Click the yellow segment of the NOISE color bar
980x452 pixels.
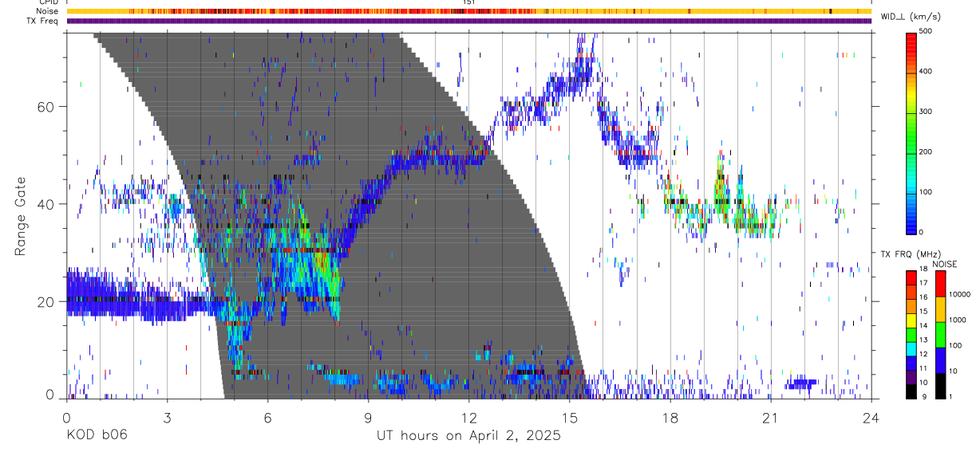(940, 309)
